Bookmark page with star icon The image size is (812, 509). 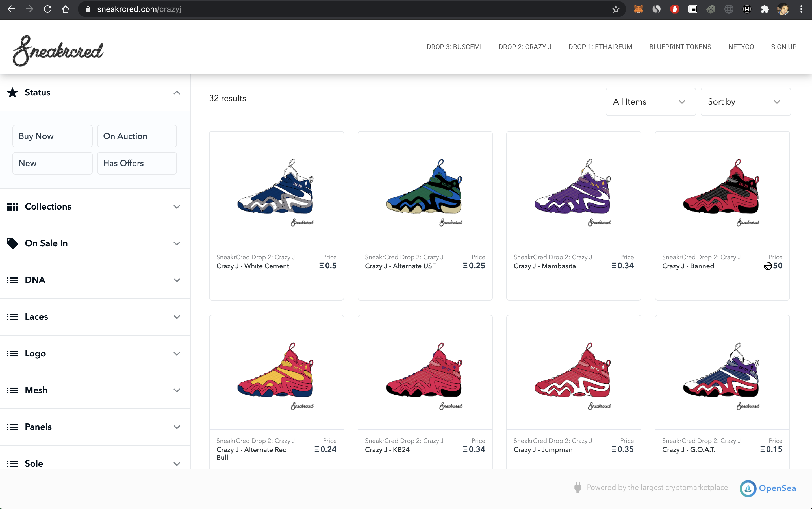[x=616, y=9]
